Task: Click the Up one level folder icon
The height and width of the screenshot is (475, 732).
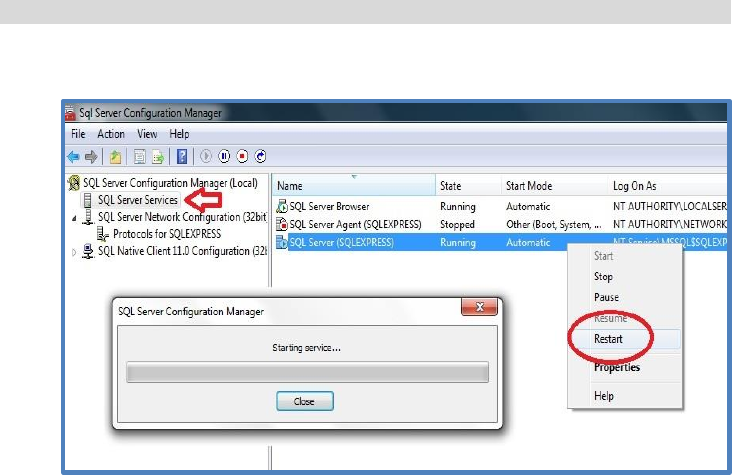Action: click(x=115, y=156)
